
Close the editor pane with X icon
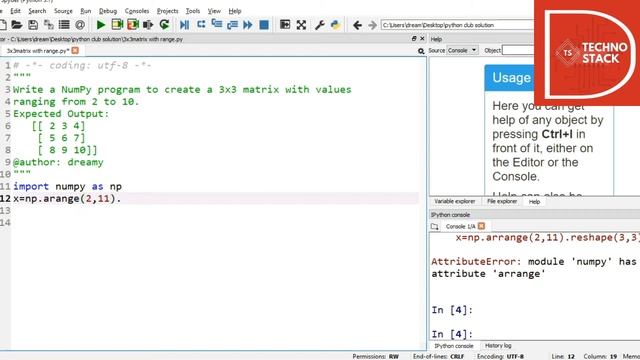point(422,38)
